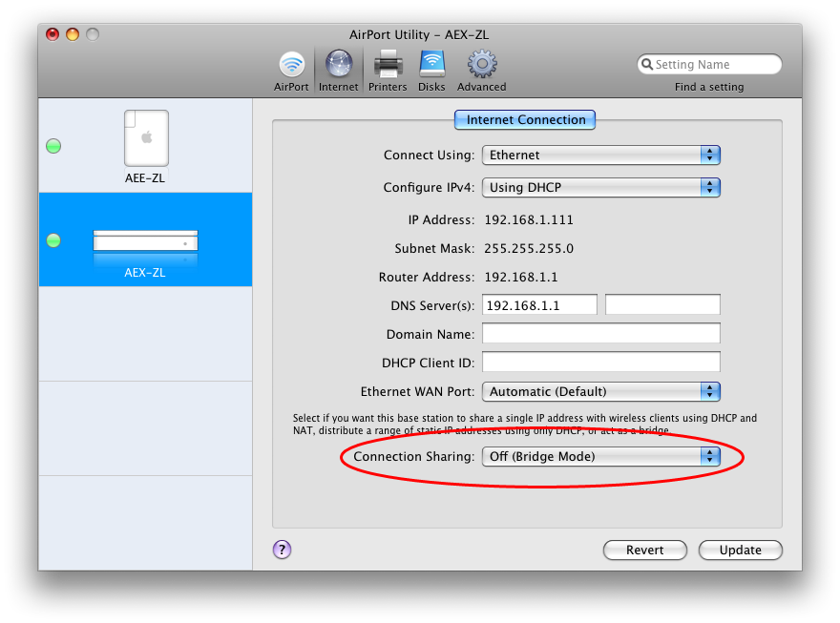840x623 pixels.
Task: Minimize the AirPort Utility window
Action: [x=73, y=34]
